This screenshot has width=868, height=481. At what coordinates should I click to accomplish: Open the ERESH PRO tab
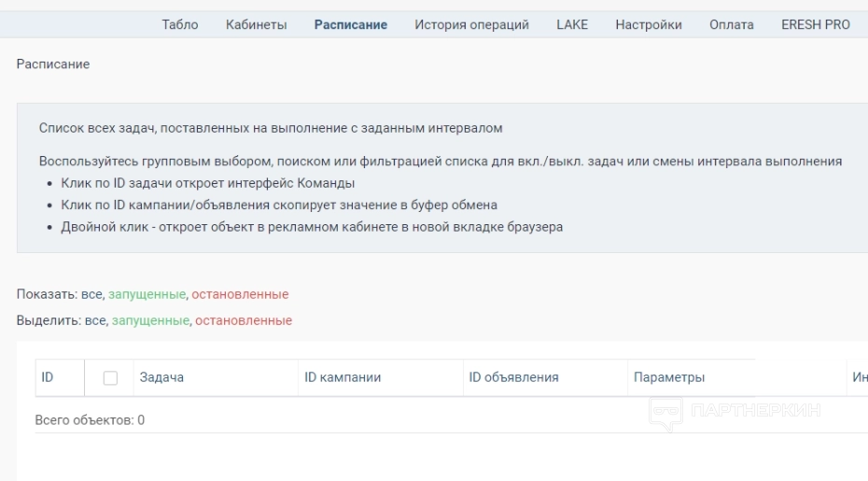click(x=816, y=25)
